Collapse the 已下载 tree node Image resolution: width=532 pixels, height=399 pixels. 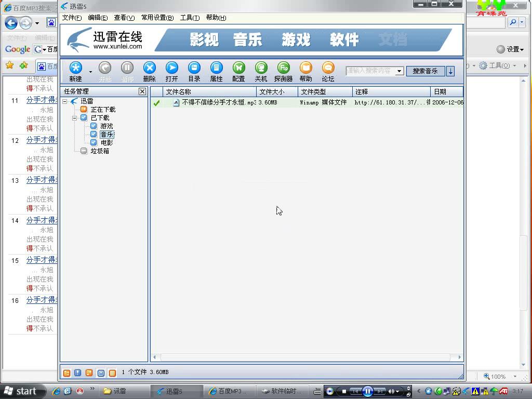[x=74, y=118]
